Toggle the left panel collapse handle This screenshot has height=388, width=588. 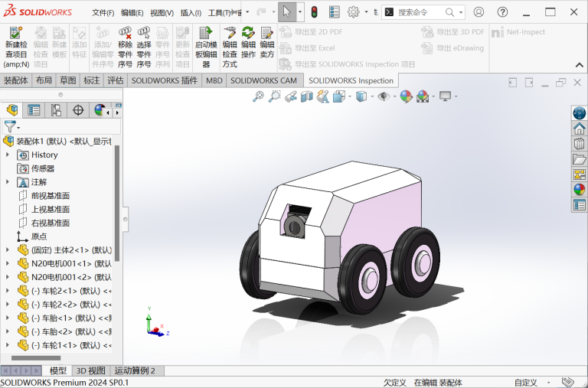click(126, 220)
